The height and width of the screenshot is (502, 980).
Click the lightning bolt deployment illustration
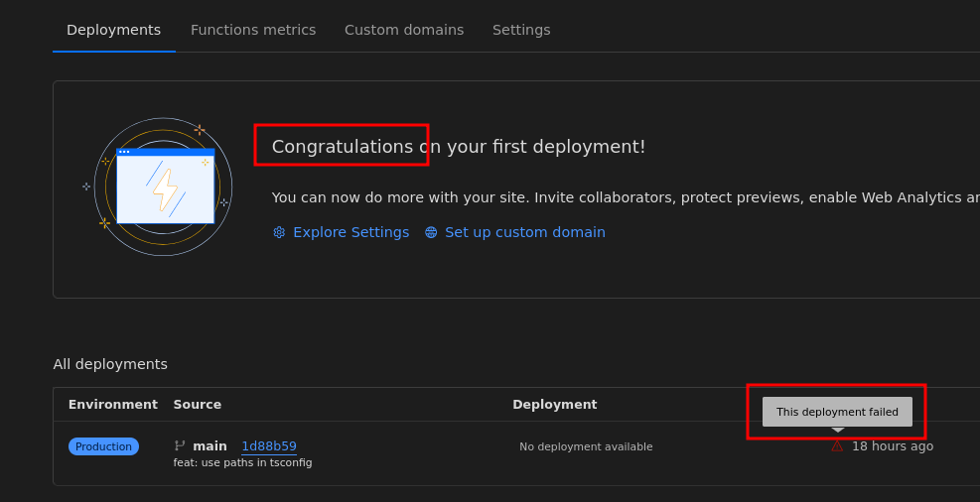pyautogui.click(x=164, y=187)
